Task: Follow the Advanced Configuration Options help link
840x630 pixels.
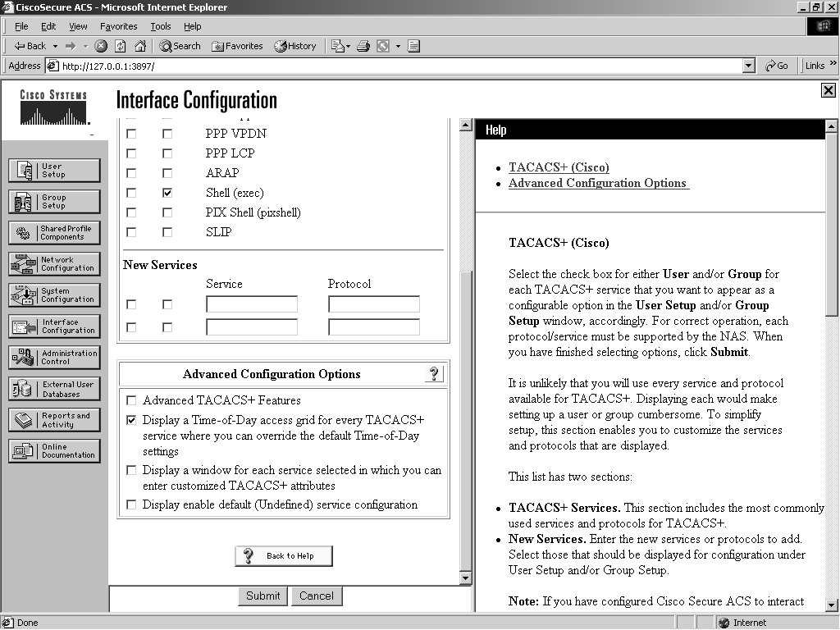Action: point(598,183)
